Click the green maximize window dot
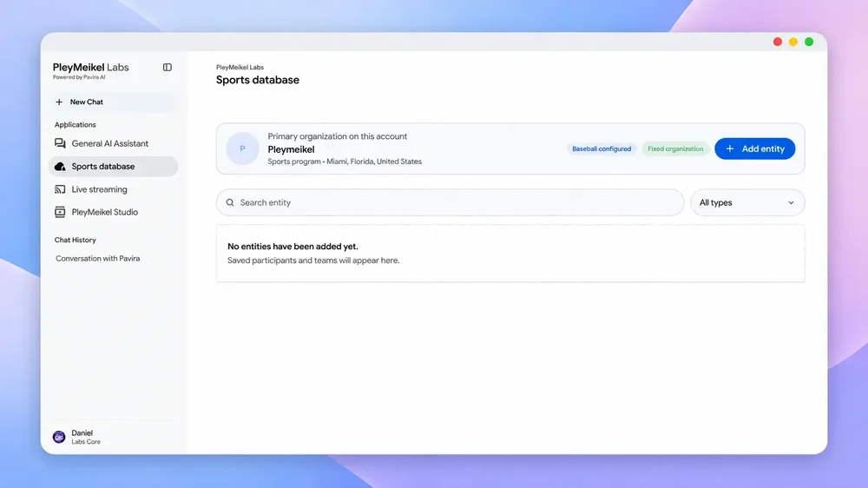868x488 pixels. (809, 42)
